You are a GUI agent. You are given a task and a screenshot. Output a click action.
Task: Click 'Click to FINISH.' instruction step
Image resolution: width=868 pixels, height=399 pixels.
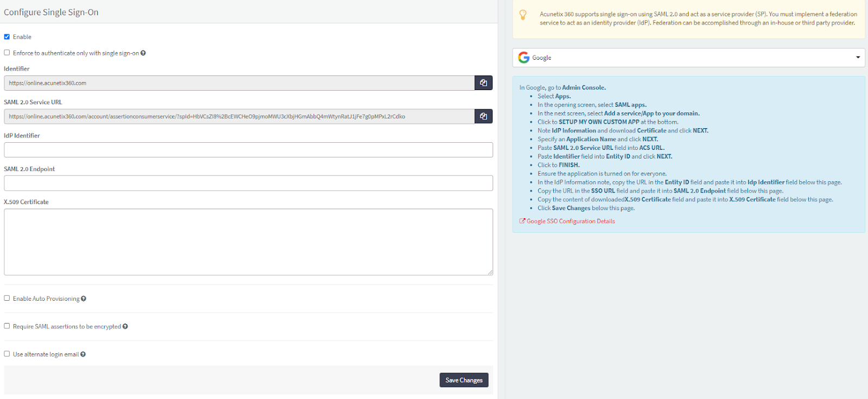point(559,165)
